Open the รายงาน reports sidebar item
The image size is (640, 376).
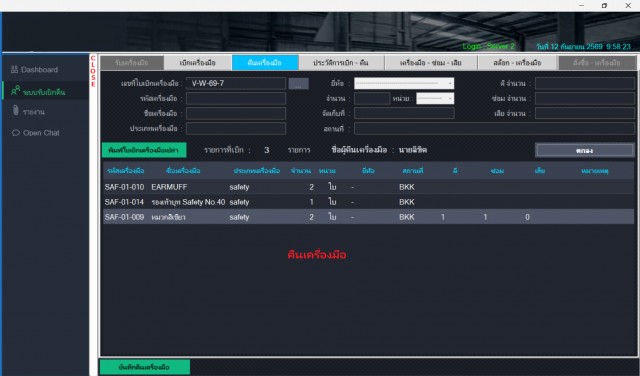click(28, 111)
